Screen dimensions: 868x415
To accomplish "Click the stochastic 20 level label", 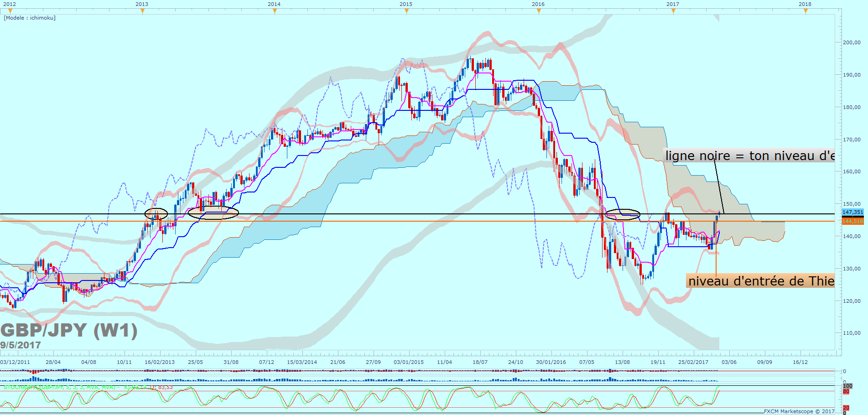I will point(846,408).
